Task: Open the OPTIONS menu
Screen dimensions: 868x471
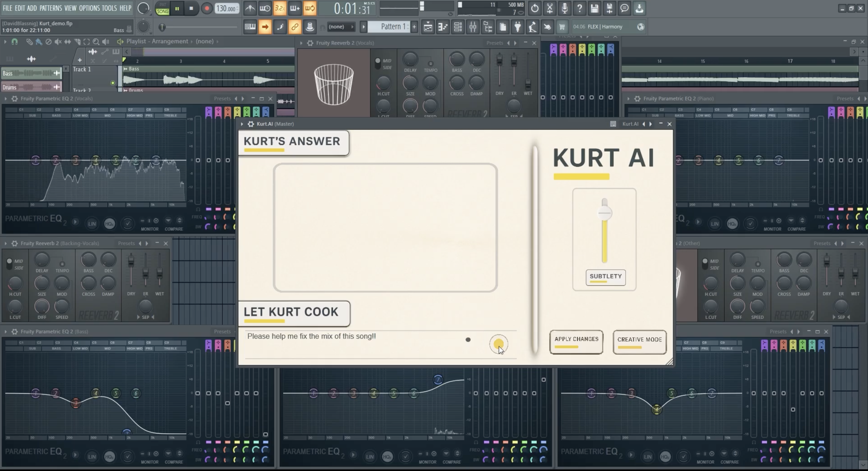Action: (x=89, y=8)
